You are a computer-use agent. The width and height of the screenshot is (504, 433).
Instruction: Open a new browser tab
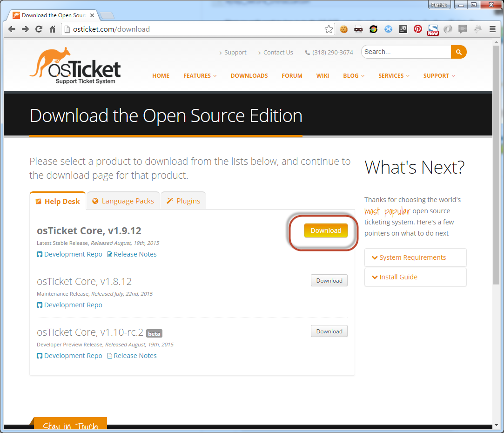pos(107,15)
